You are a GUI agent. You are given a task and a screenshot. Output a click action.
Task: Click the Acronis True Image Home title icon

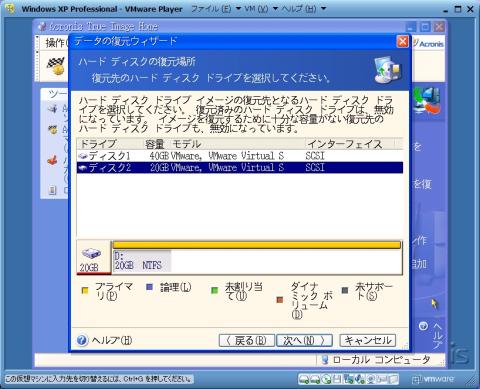point(42,26)
